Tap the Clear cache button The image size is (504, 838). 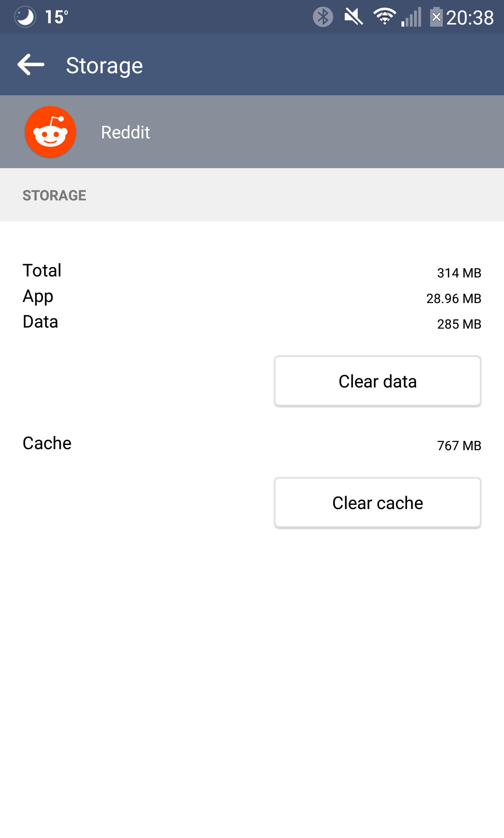378,503
